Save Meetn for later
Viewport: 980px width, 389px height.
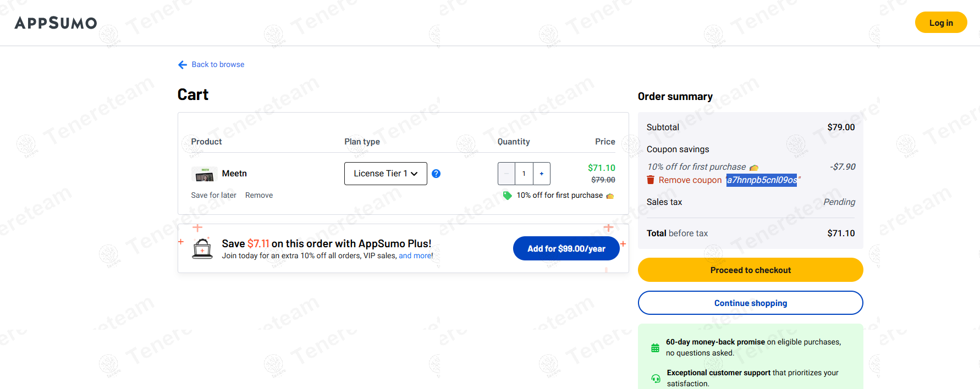click(213, 195)
